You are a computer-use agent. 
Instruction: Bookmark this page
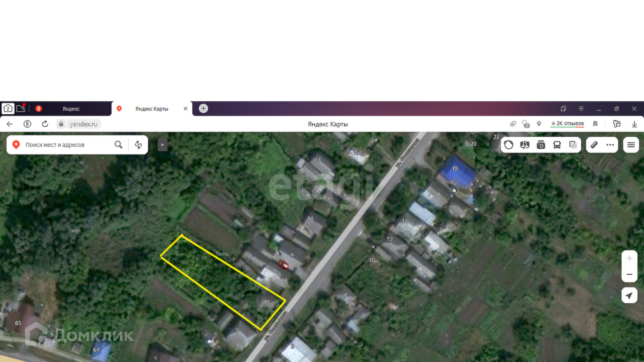[x=595, y=124]
